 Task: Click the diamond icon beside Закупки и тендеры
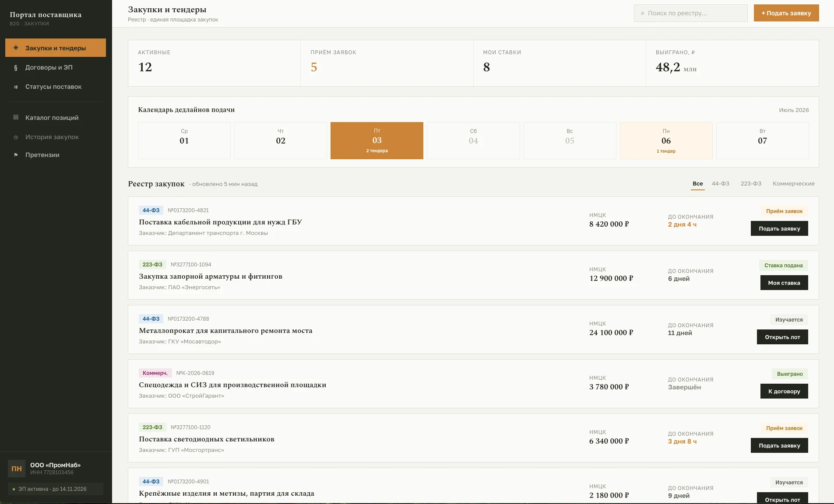(x=16, y=48)
